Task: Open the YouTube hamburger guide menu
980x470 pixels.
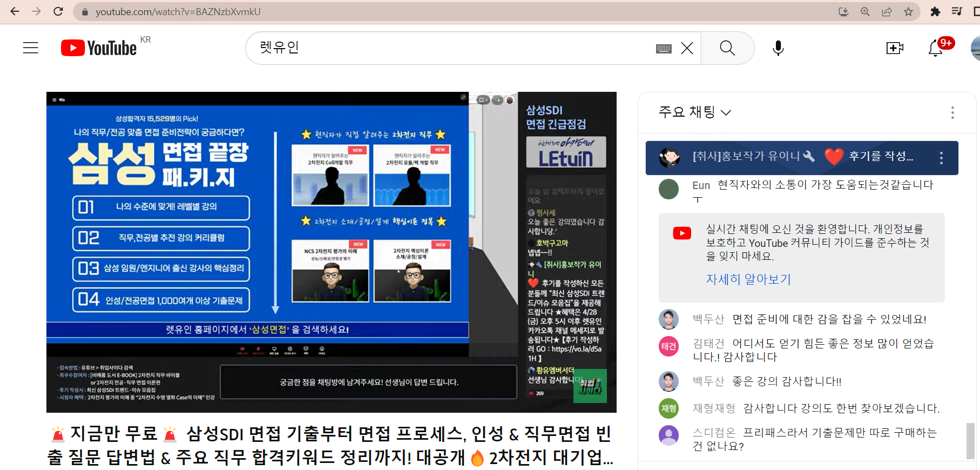Action: click(x=31, y=48)
